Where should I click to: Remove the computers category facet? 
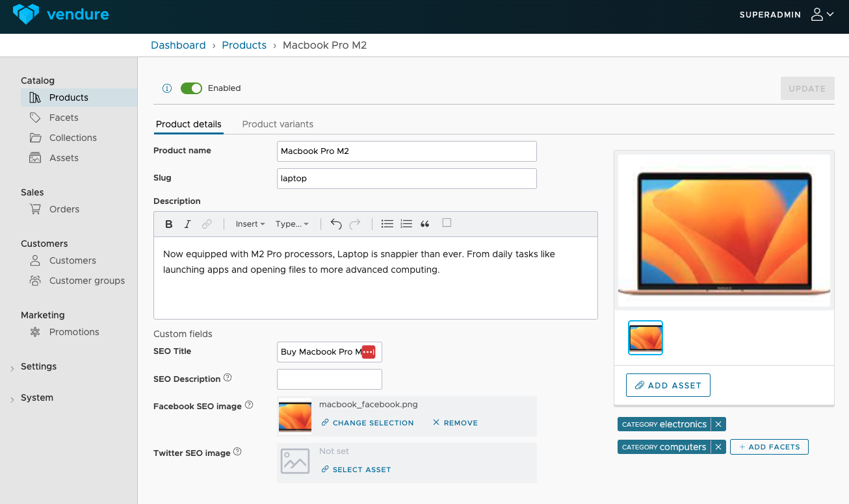718,447
